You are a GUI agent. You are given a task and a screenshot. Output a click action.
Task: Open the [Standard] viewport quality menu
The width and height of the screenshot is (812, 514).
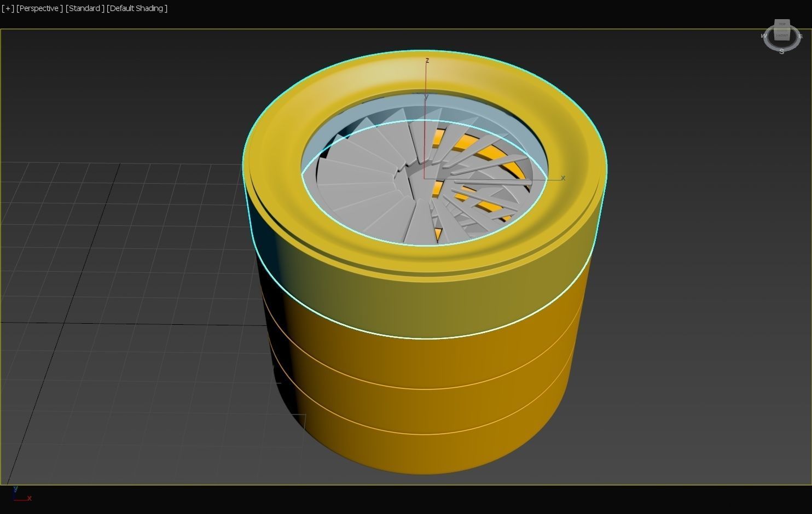point(85,8)
